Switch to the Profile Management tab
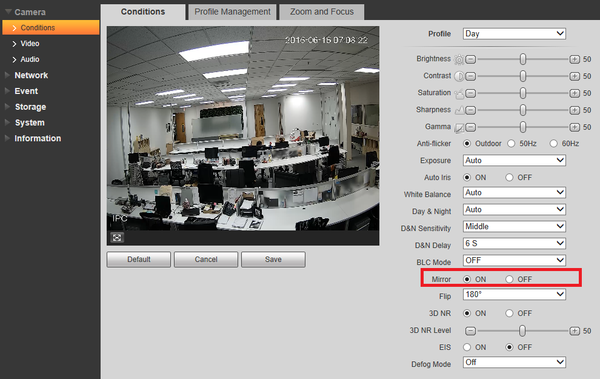 [232, 12]
